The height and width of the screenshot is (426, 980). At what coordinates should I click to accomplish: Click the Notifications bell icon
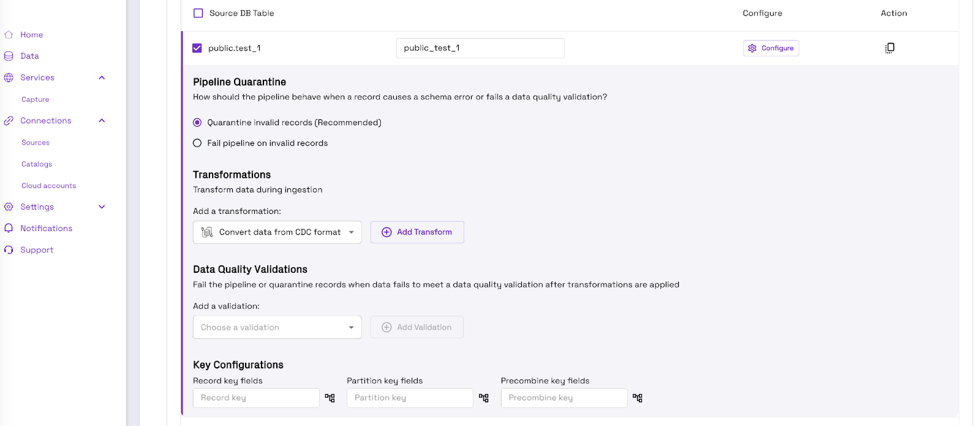coord(9,228)
